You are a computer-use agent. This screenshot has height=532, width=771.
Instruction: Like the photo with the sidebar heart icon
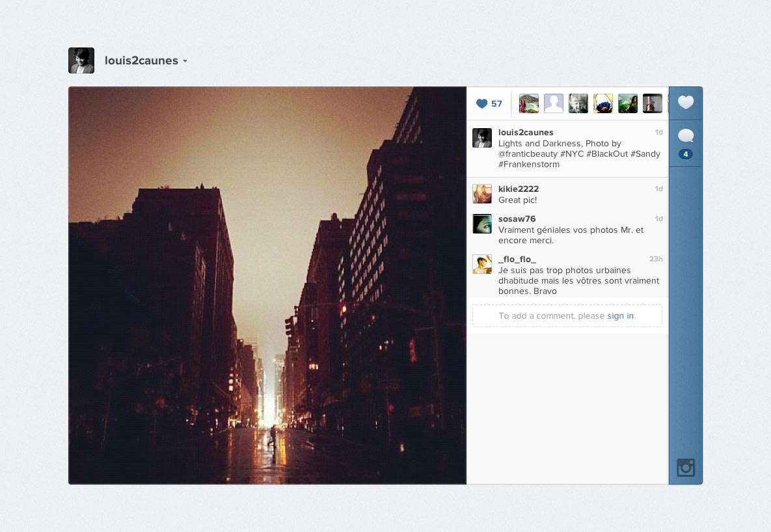pyautogui.click(x=686, y=102)
